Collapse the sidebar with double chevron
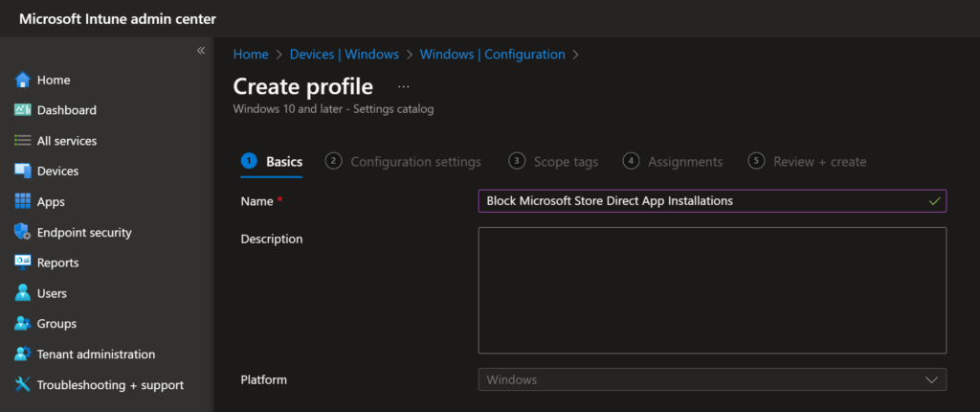Screen dimensions: 980x412 (201, 50)
